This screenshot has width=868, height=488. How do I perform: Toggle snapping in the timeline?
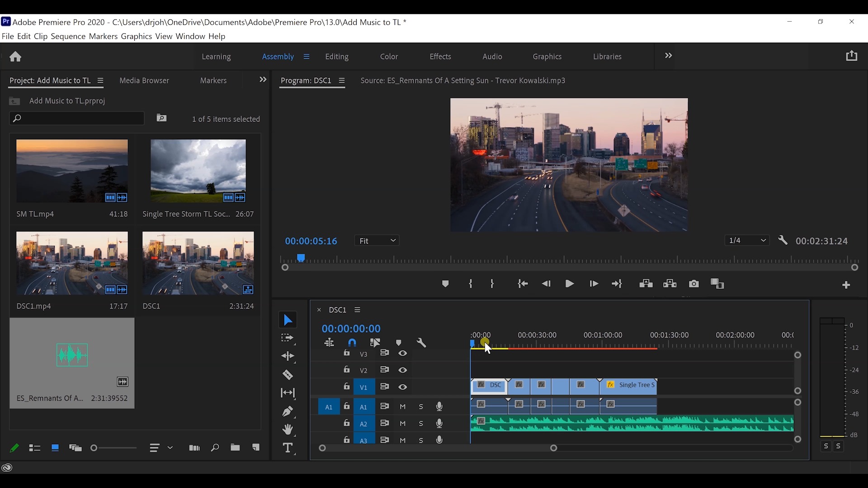coord(352,343)
